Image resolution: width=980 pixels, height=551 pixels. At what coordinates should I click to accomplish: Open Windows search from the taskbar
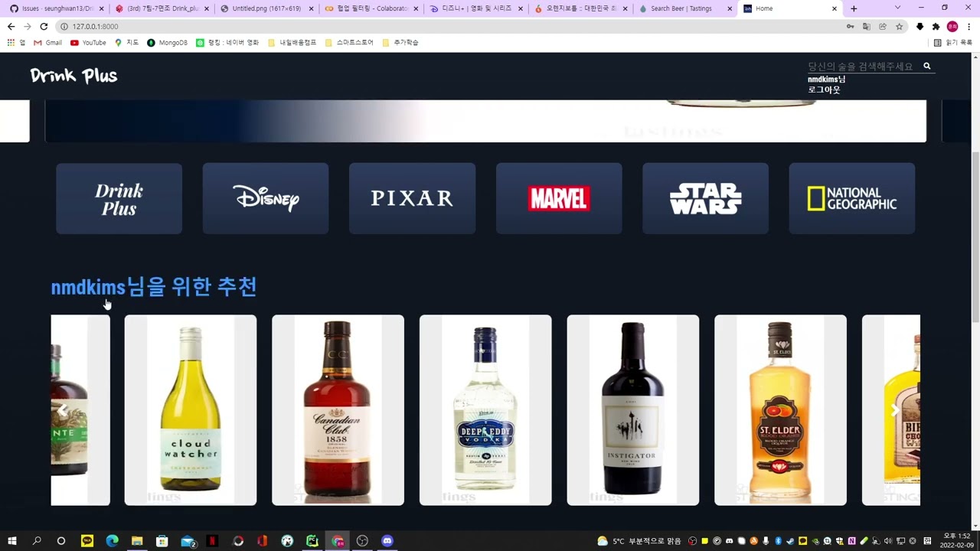(x=37, y=541)
